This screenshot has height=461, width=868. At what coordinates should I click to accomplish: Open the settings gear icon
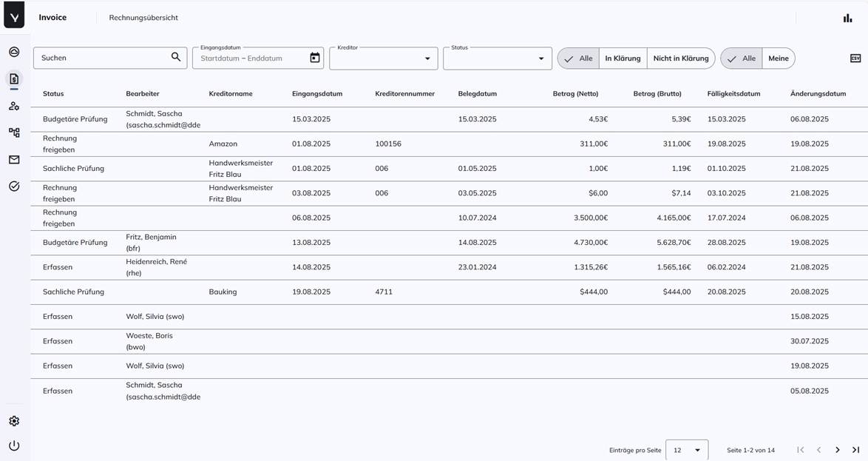pyautogui.click(x=14, y=421)
